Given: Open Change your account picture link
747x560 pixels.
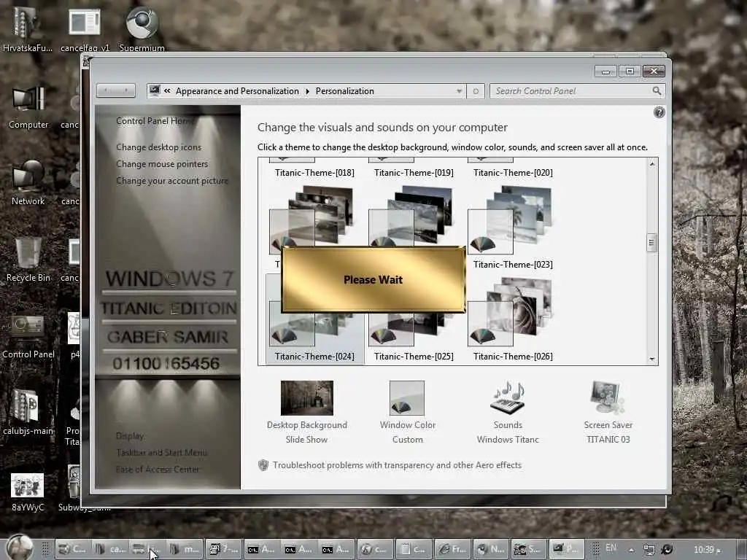Looking at the screenshot, I should point(172,181).
